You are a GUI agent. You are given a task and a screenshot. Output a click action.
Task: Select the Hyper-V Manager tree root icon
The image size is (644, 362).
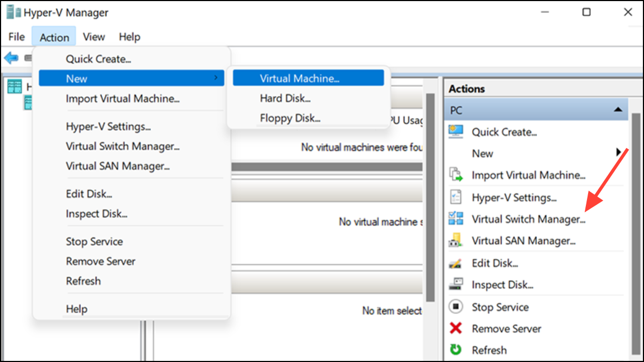(14, 87)
